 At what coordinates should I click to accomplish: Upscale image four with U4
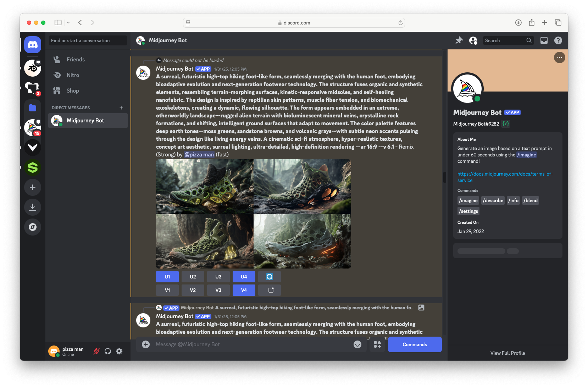[244, 277]
